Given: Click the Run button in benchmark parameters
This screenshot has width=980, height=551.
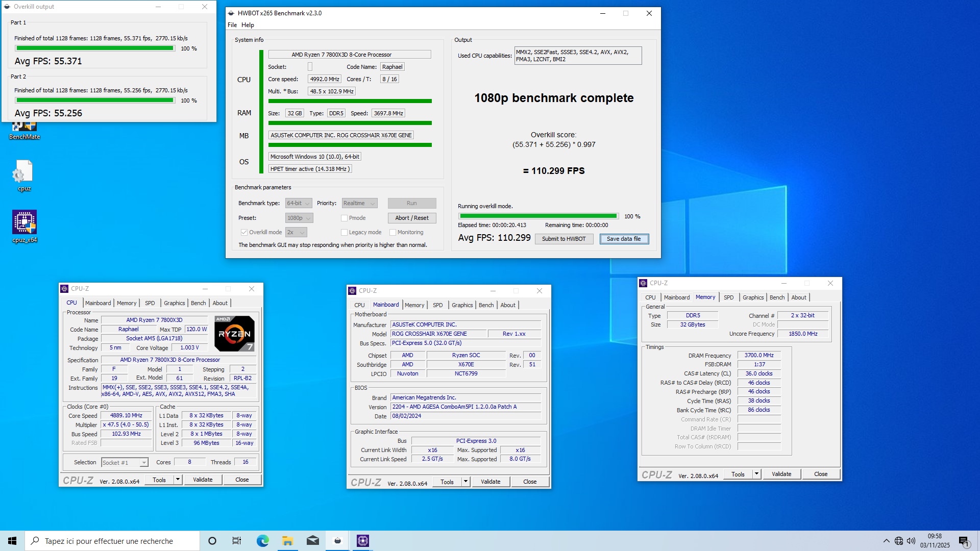Looking at the screenshot, I should point(412,203).
